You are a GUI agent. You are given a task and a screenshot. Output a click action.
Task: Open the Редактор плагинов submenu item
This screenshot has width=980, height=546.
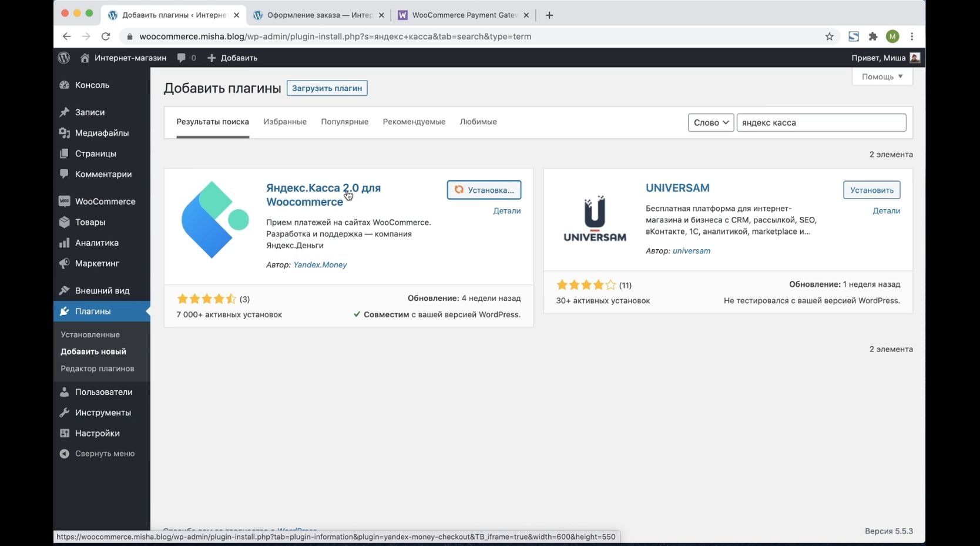[98, 369]
